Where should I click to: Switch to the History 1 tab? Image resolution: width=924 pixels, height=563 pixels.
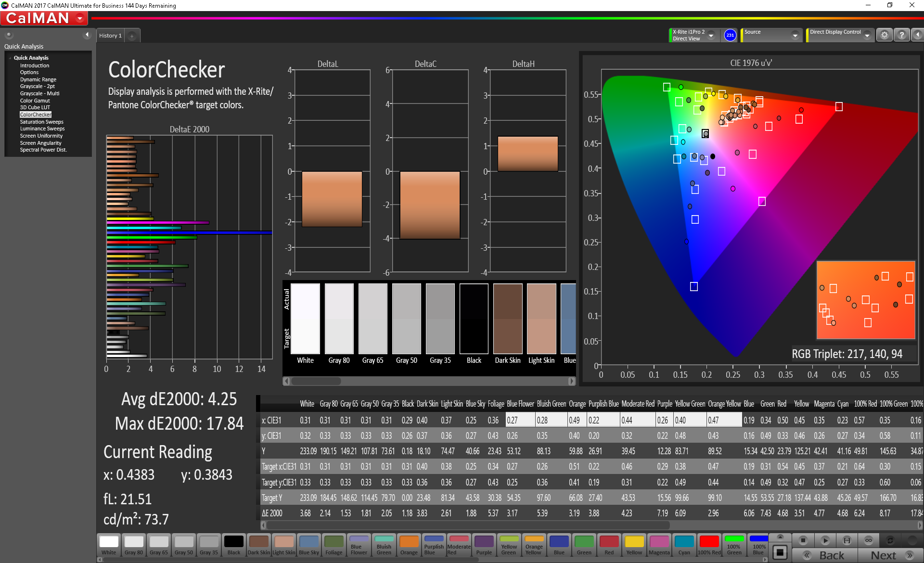pos(110,36)
